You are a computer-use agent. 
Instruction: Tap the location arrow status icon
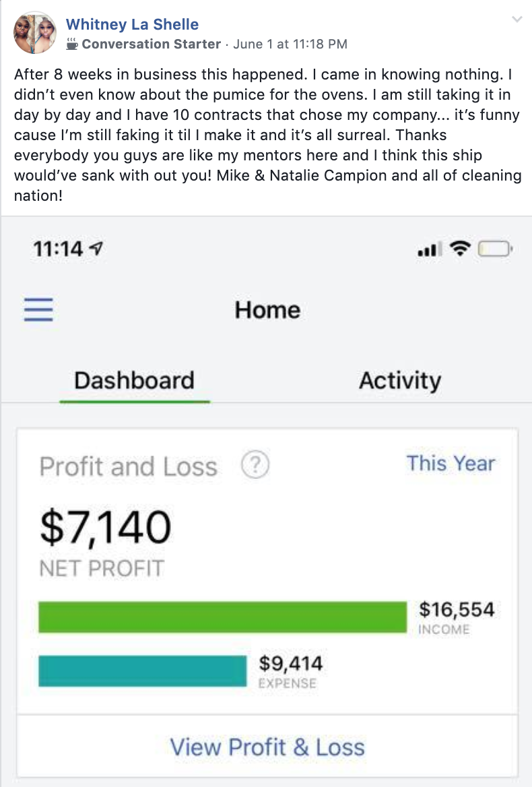[x=96, y=248]
